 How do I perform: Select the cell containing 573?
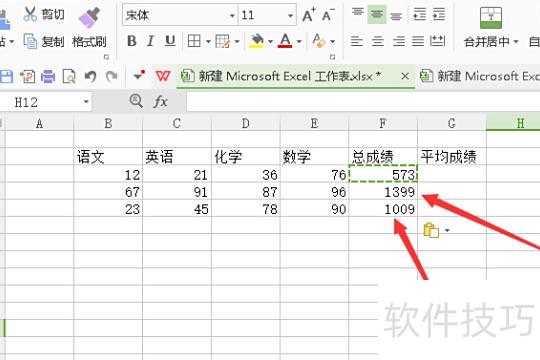(383, 173)
